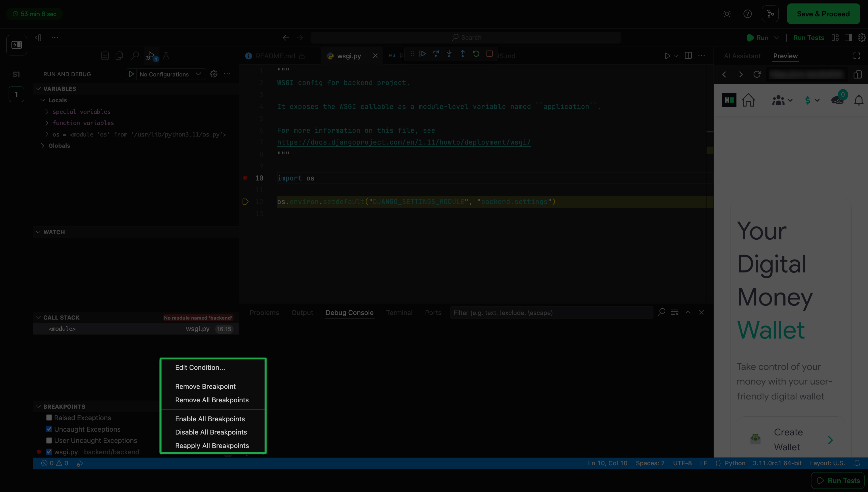Open the Testing flask icon
The width and height of the screenshot is (868, 492).
click(166, 56)
